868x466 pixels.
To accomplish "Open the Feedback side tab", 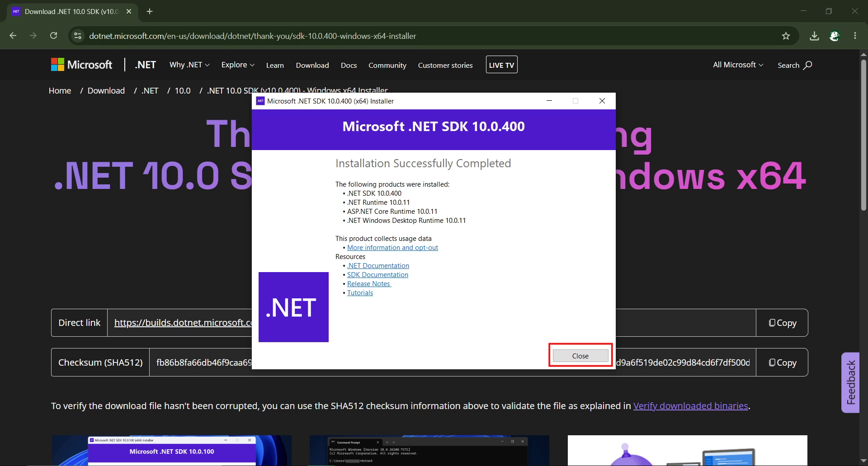I will [x=850, y=382].
